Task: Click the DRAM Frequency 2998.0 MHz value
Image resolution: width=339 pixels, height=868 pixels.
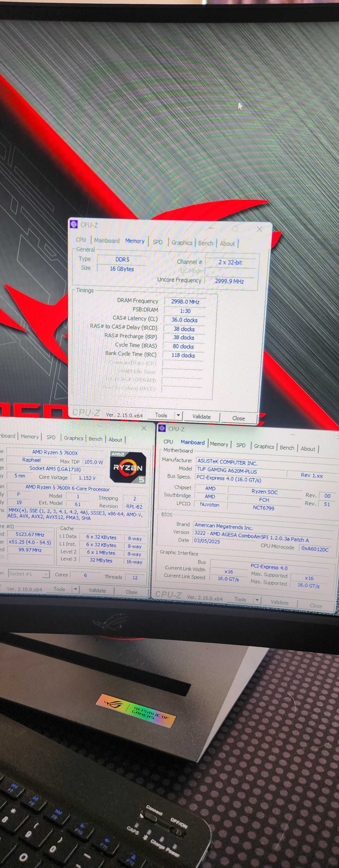Action: pyautogui.click(x=185, y=302)
